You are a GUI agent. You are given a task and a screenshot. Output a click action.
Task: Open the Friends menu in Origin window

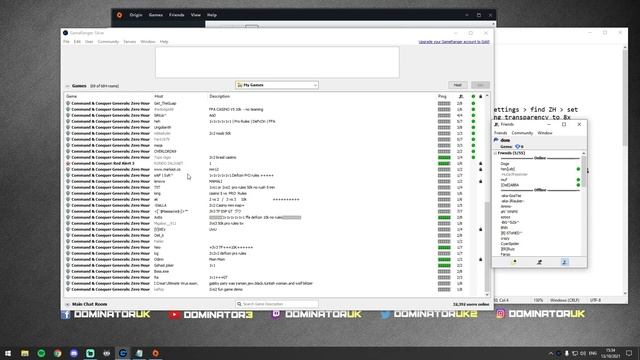pyautogui.click(x=176, y=15)
